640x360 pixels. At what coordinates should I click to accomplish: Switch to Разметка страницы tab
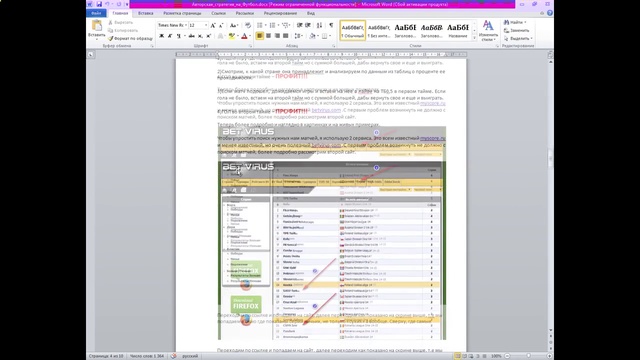182,13
